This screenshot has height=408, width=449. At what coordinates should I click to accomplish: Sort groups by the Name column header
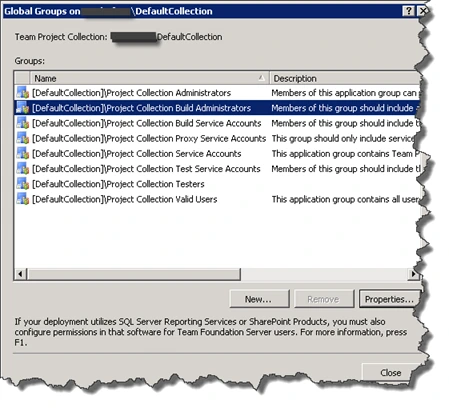(x=149, y=78)
